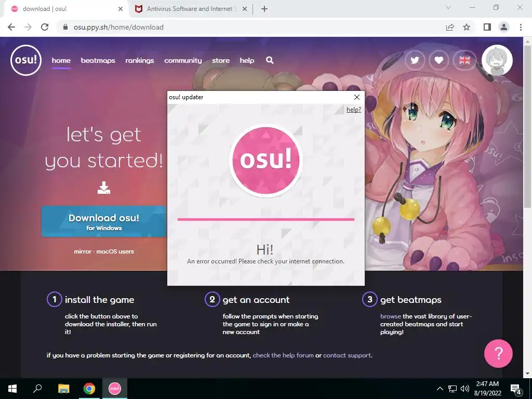Close the Antivirus Software tab
Screen dimensions: 532x399
point(245,9)
